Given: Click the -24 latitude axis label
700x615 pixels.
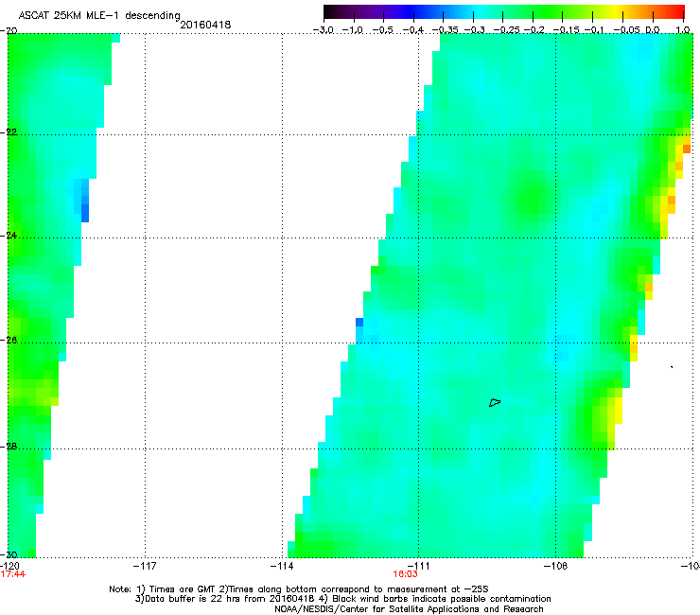Looking at the screenshot, I should [9, 235].
